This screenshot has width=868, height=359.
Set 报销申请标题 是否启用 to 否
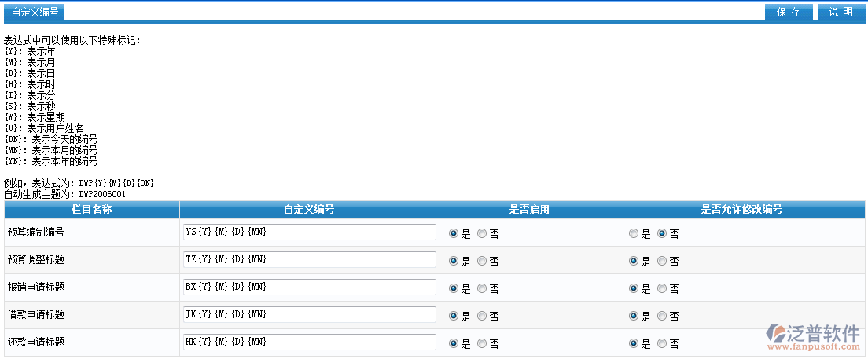point(482,288)
